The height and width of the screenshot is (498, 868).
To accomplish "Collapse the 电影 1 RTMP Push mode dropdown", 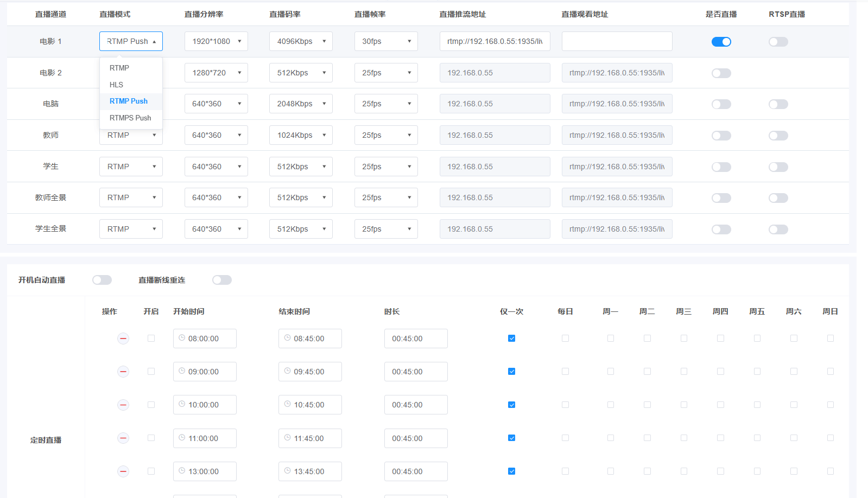I will 131,41.
